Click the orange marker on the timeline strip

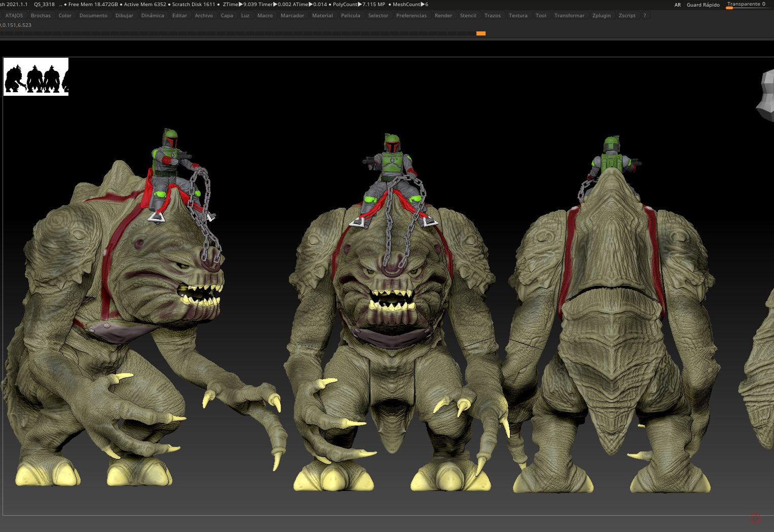[x=481, y=33]
